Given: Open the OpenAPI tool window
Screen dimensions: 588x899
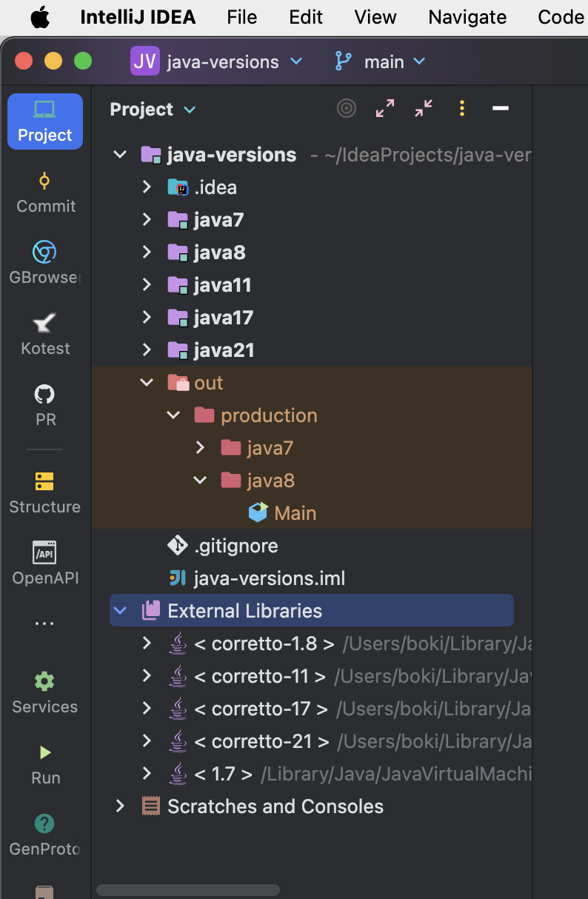Looking at the screenshot, I should click(x=45, y=564).
